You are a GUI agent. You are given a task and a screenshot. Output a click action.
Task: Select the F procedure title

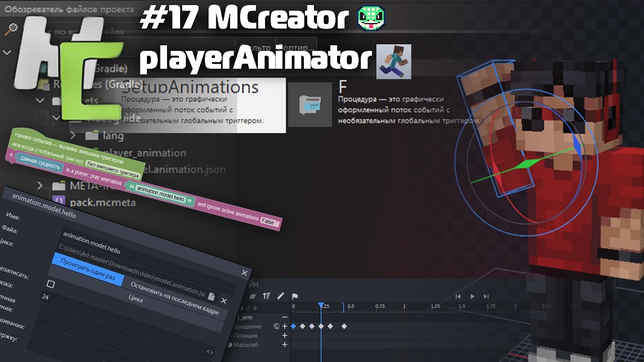pyautogui.click(x=343, y=87)
